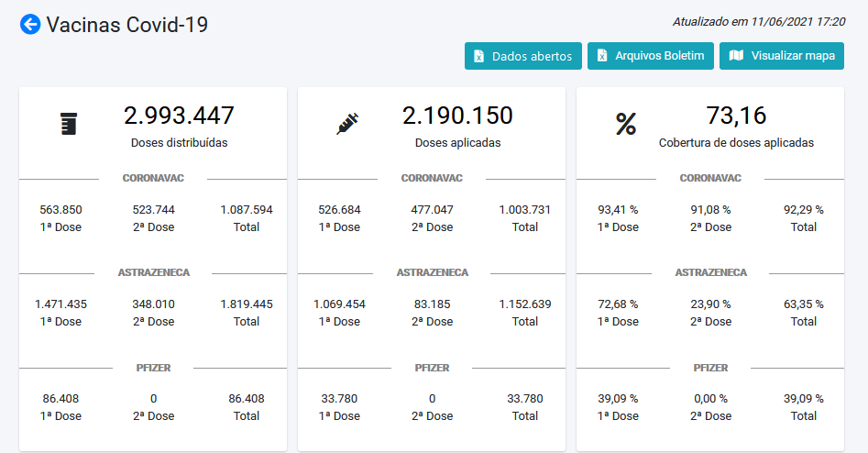The image size is (868, 453).
Task: Click the vaccine vial icon for doses distribuídas
Action: 69,124
